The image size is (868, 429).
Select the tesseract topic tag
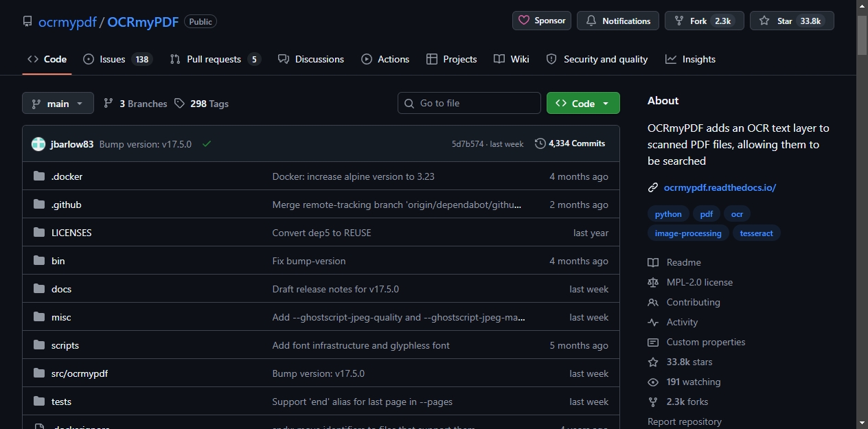(x=757, y=233)
